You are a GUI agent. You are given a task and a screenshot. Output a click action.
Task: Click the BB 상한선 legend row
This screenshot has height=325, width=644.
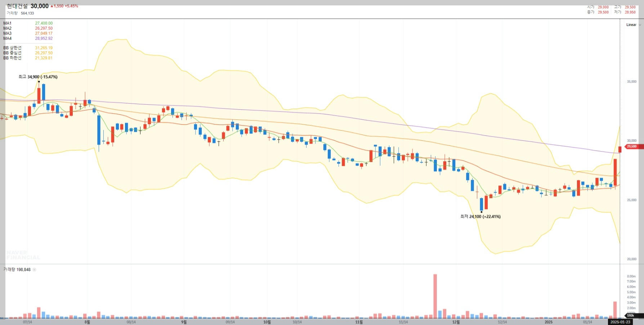pos(28,48)
